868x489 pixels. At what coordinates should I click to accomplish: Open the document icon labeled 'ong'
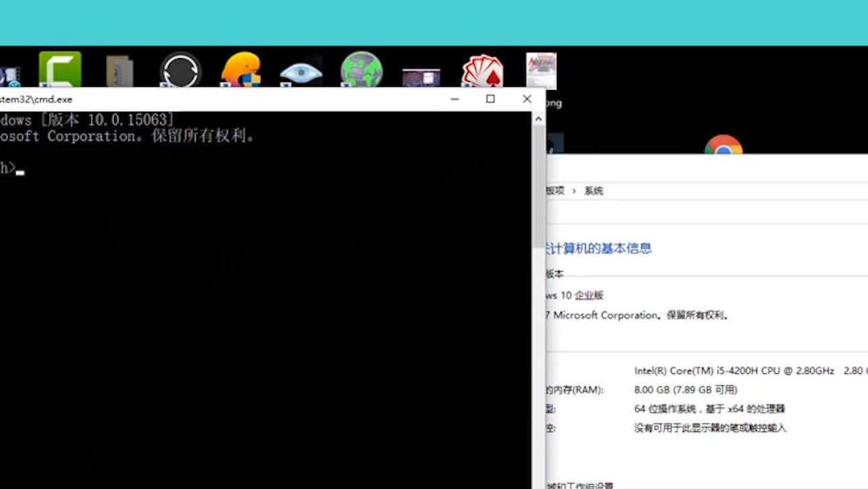click(x=540, y=68)
